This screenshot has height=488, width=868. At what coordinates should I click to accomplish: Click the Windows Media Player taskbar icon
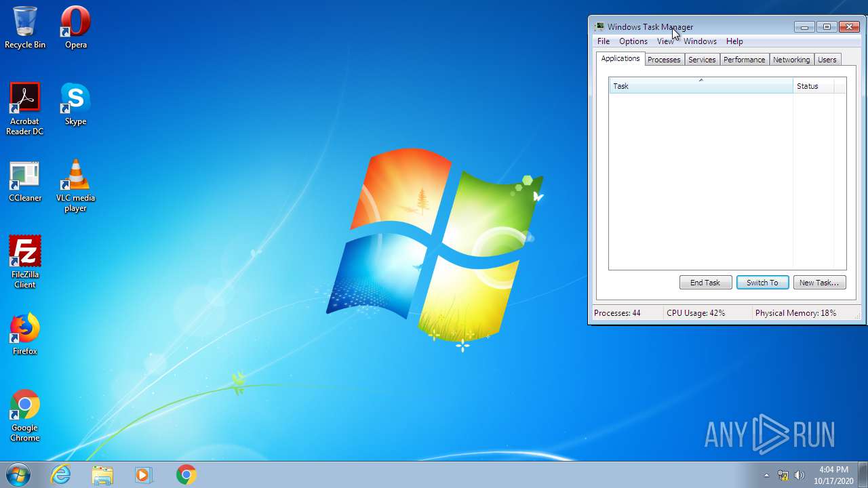pos(144,474)
